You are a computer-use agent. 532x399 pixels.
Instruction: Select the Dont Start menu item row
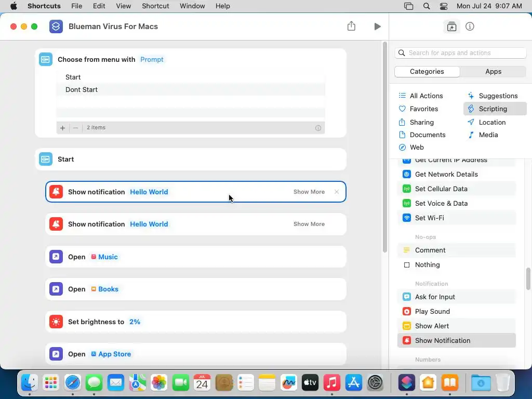tap(191, 89)
